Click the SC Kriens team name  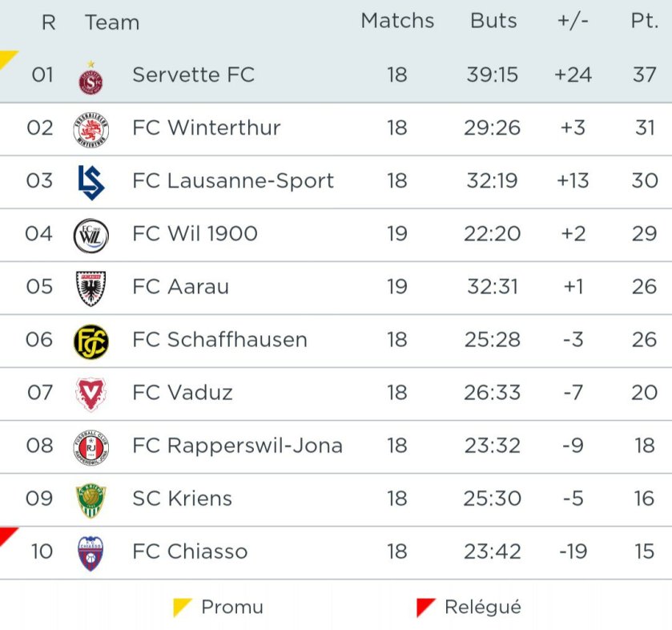[182, 499]
